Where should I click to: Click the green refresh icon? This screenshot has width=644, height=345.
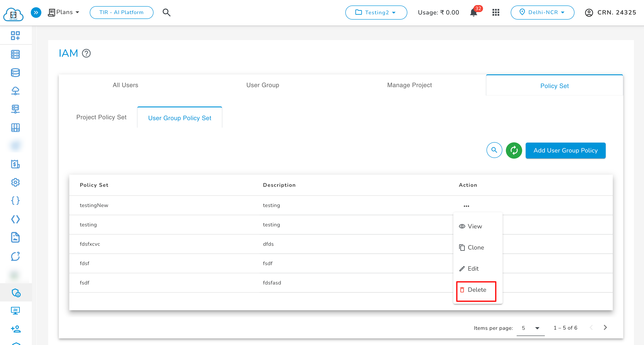click(514, 150)
